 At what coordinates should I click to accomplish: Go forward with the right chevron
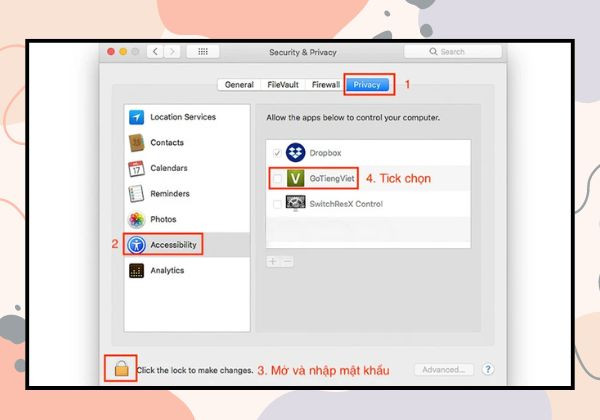pyautogui.click(x=172, y=52)
